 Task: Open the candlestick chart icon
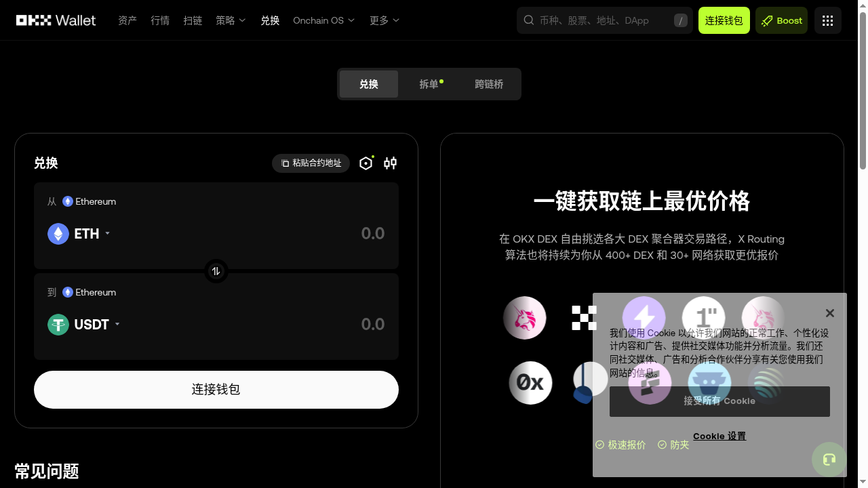pyautogui.click(x=390, y=163)
